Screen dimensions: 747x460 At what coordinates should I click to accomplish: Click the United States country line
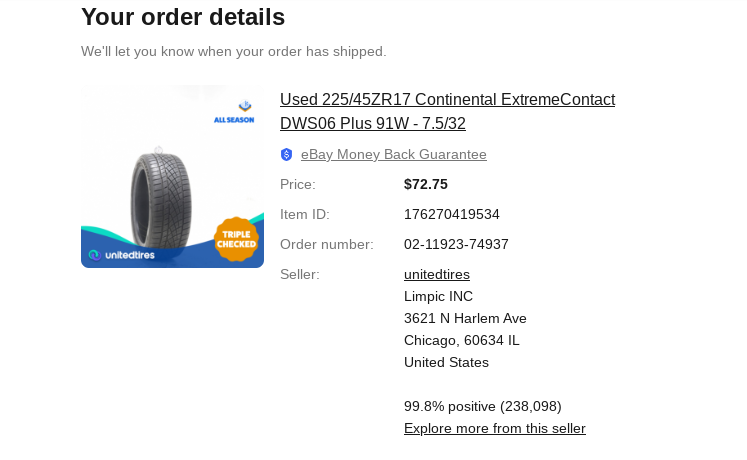coord(446,362)
